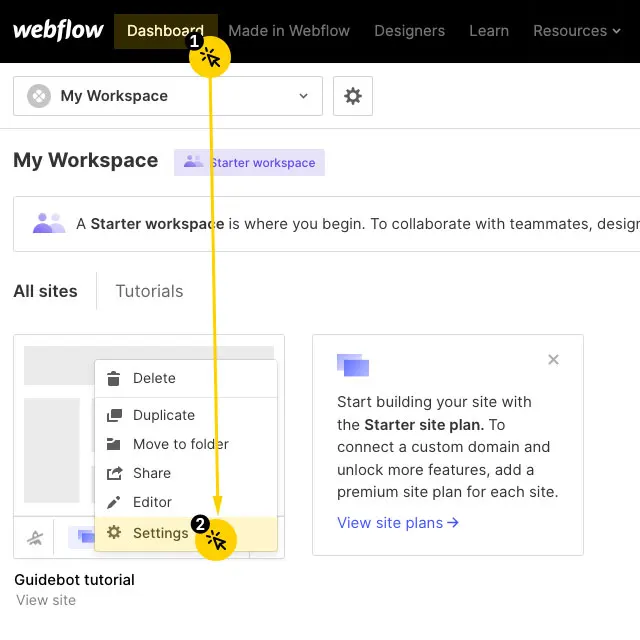Open the Resources dropdown menu

click(x=577, y=31)
